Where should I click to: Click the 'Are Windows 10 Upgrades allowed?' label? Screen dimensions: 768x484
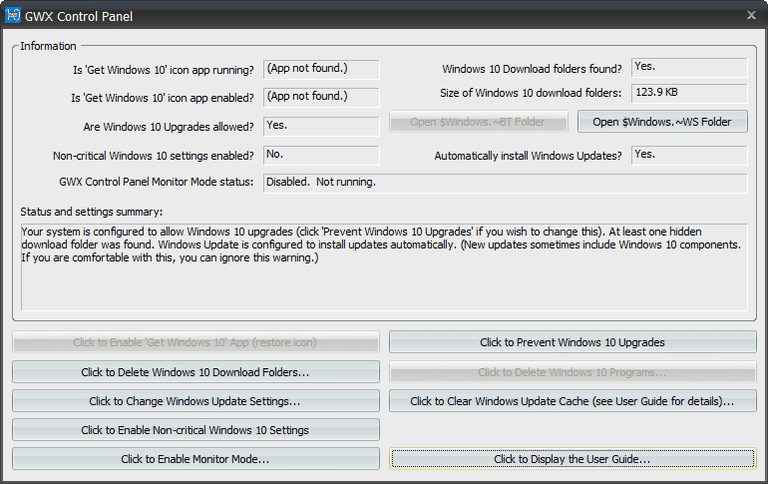tap(168, 127)
